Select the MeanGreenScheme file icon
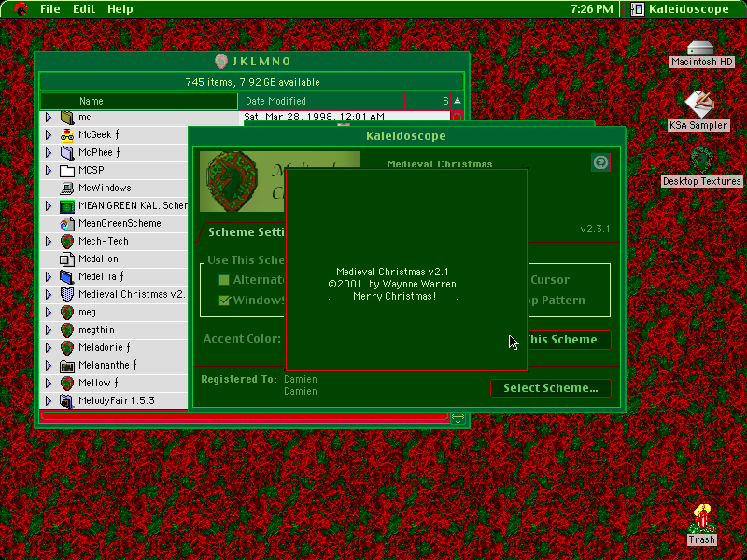This screenshot has height=560, width=747. click(x=67, y=223)
